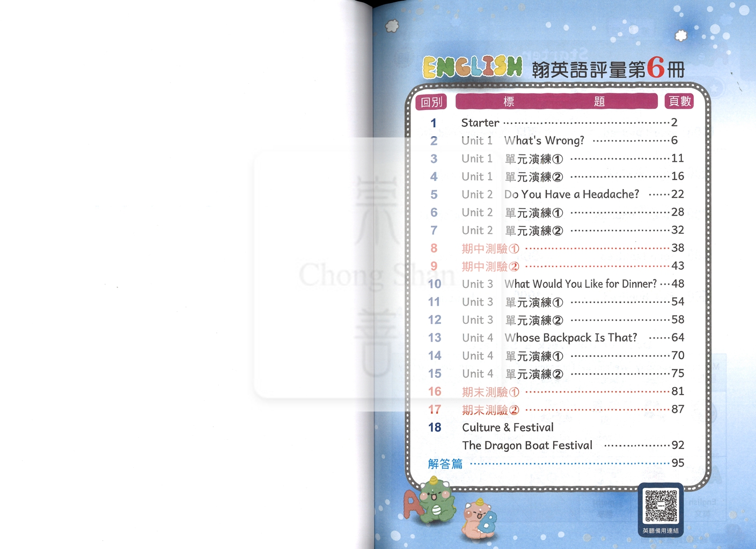Click page number 2 beside Starter
Screen dimensions: 756x549
(674, 122)
